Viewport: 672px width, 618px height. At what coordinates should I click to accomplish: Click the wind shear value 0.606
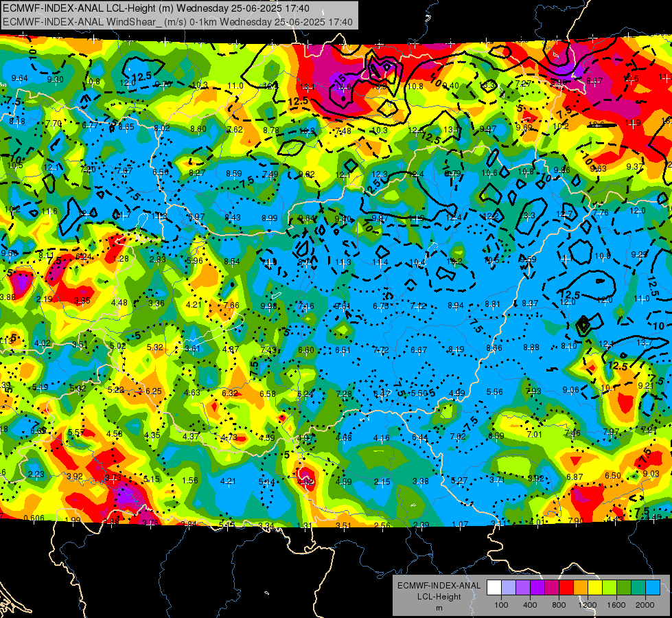click(x=34, y=518)
